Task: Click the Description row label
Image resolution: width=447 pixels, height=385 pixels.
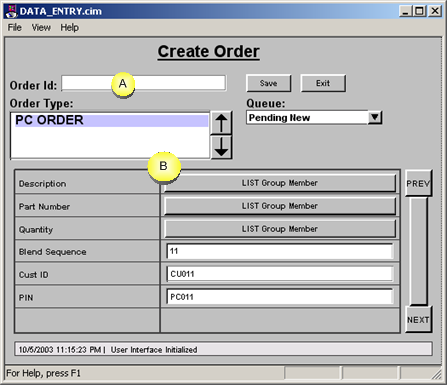Action: [x=42, y=184]
